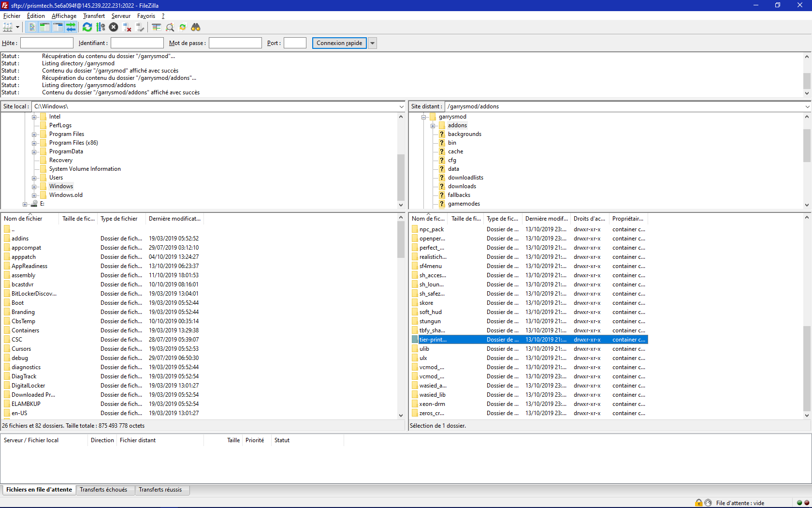812x508 pixels.
Task: Open the Site distant path dropdown
Action: coord(807,106)
